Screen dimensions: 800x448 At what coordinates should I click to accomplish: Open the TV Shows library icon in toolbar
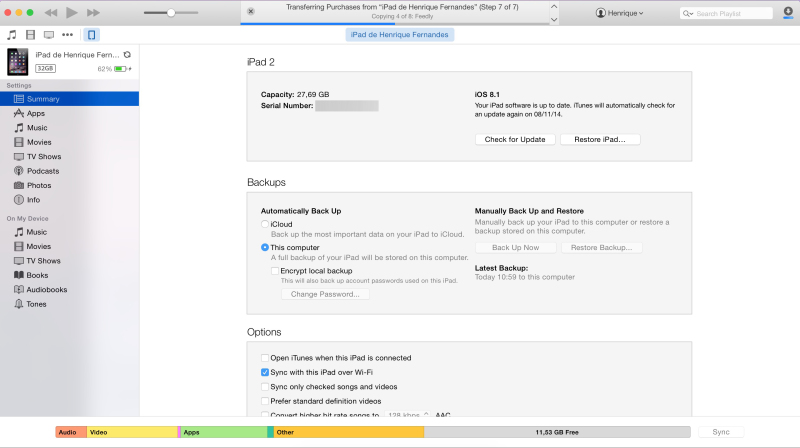pos(49,35)
